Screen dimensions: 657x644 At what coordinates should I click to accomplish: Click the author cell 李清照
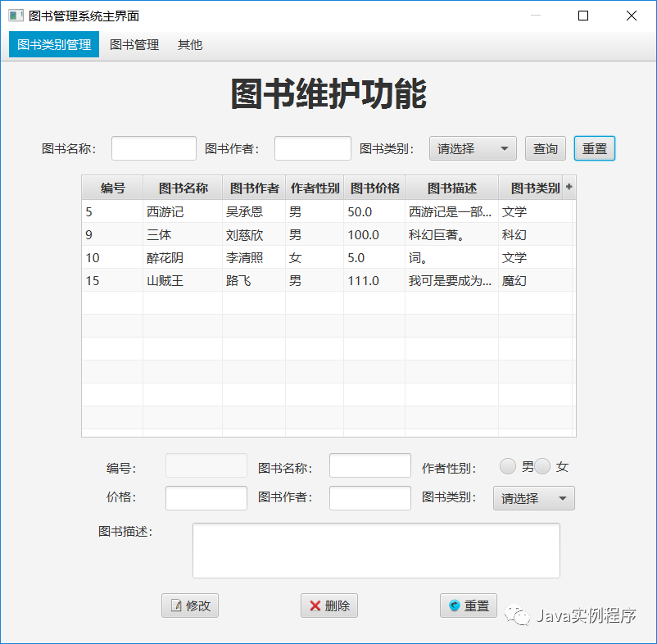point(254,258)
